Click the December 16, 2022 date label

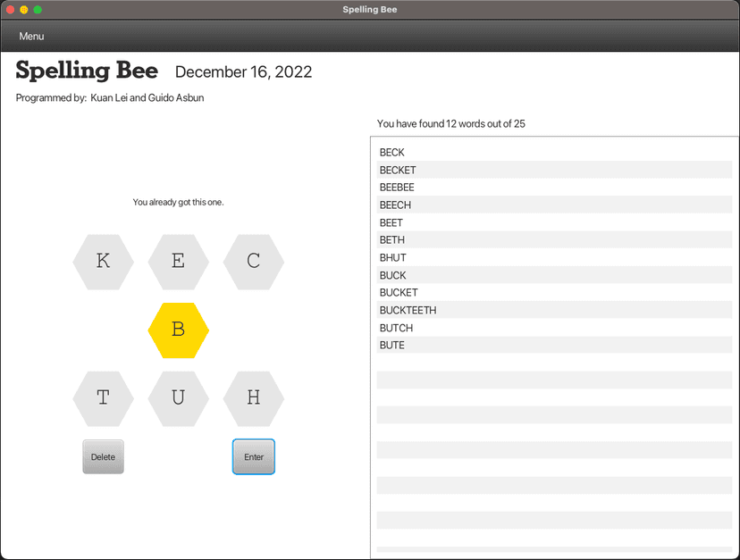coord(243,71)
